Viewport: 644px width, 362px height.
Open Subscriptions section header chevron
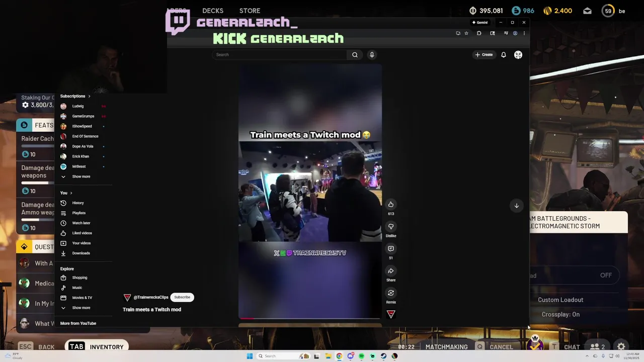[89, 96]
